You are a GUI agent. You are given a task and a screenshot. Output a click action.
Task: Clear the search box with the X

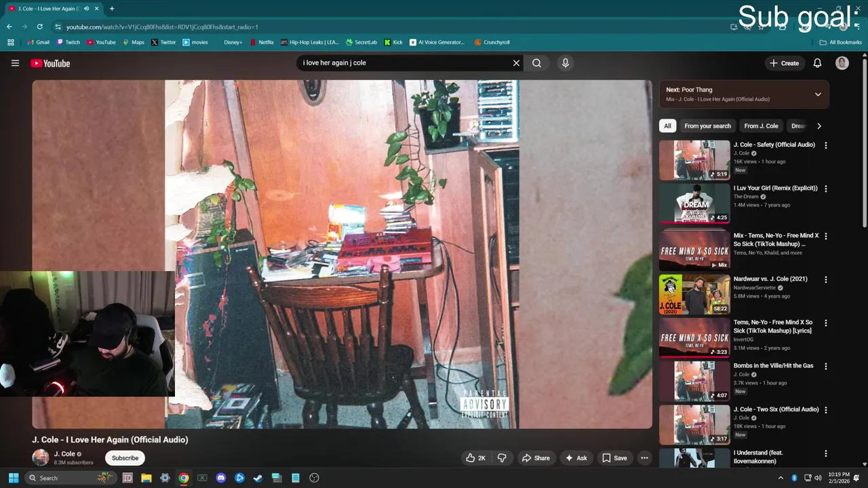[x=516, y=63]
